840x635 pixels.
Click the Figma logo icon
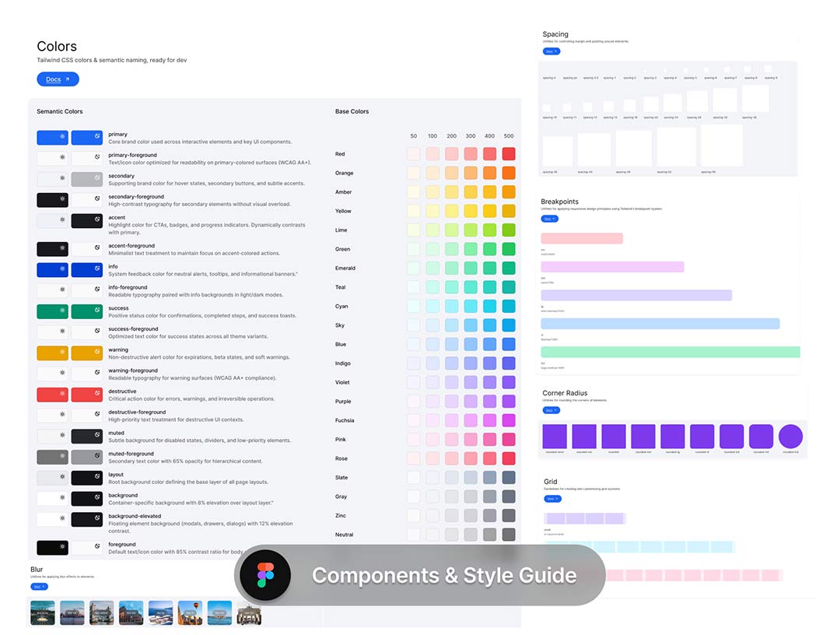coord(264,575)
